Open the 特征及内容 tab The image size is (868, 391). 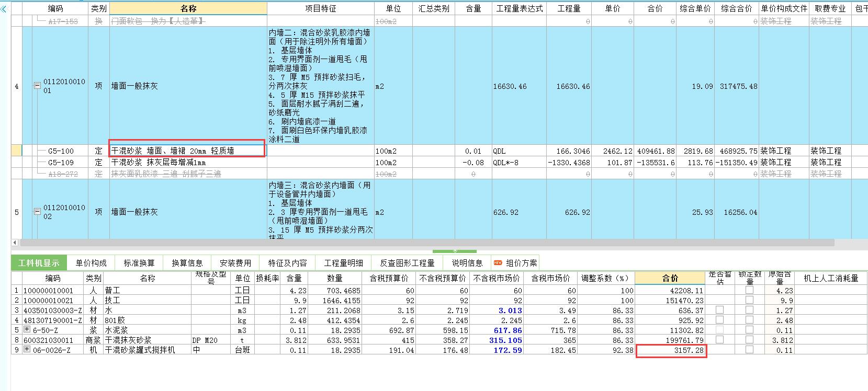tap(288, 262)
